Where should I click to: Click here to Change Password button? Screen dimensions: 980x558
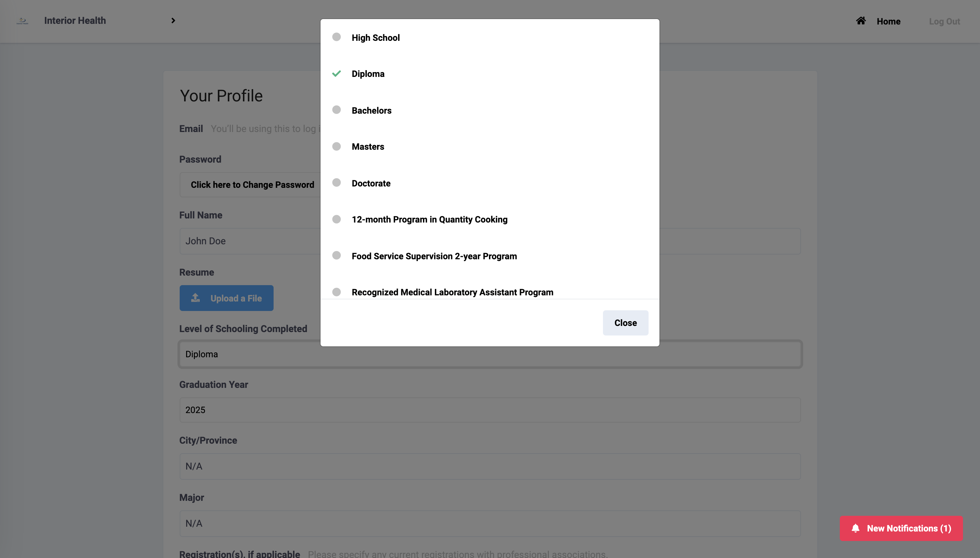pyautogui.click(x=252, y=185)
